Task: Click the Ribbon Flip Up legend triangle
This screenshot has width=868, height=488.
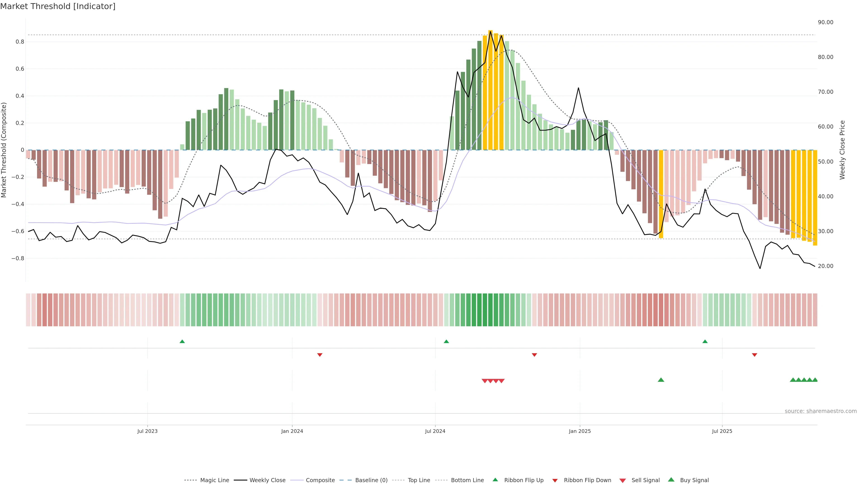Action: click(495, 480)
